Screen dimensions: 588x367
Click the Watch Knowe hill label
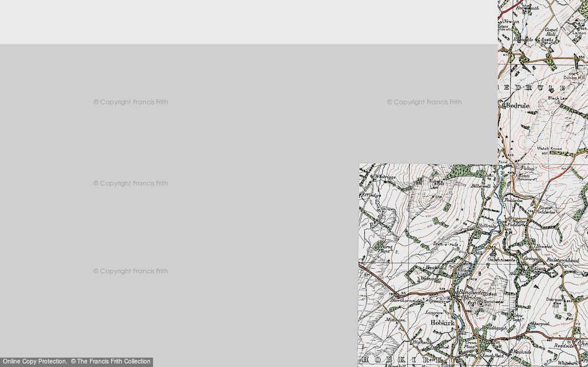click(549, 149)
